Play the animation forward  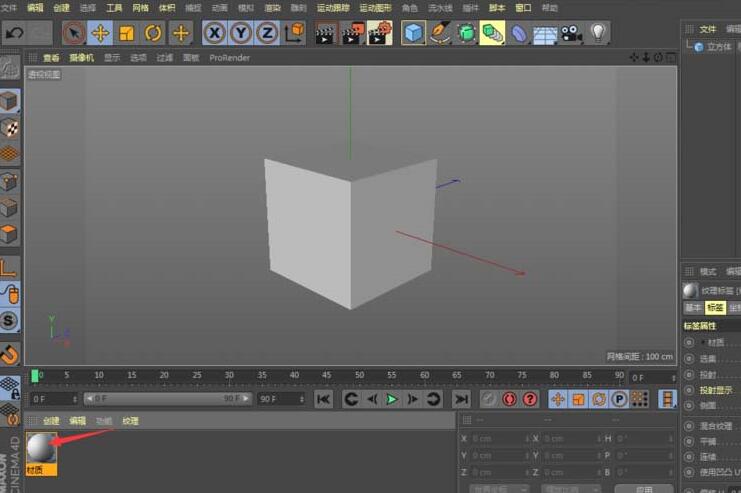pos(392,399)
